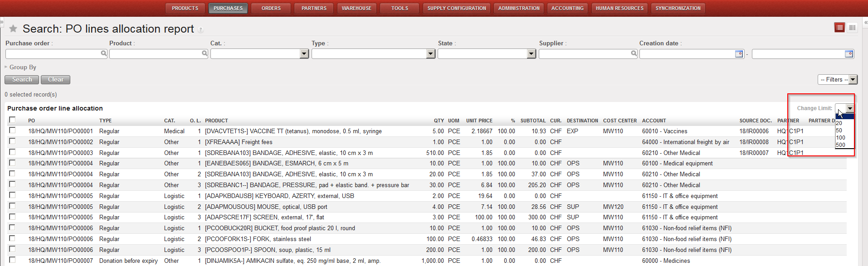Click the help question mark beside title
Image resolution: width=868 pixels, height=266 pixels.
click(x=200, y=30)
